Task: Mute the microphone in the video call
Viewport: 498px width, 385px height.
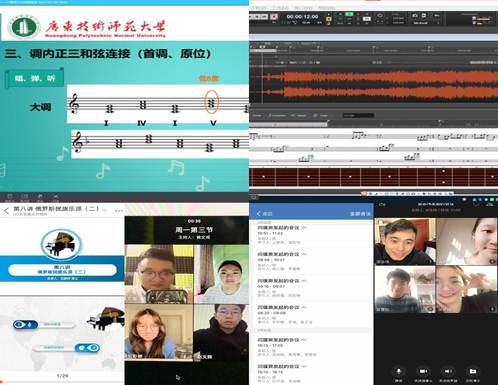Action: click(x=398, y=371)
